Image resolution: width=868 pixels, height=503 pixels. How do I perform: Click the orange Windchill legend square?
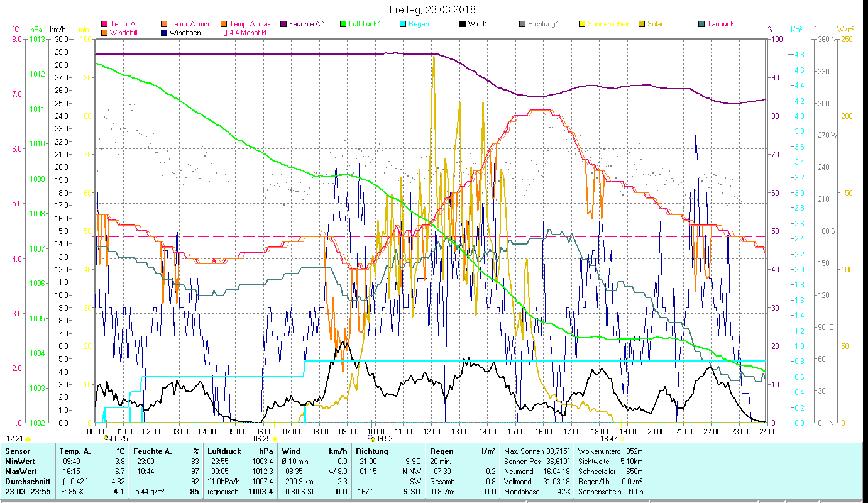pos(104,33)
